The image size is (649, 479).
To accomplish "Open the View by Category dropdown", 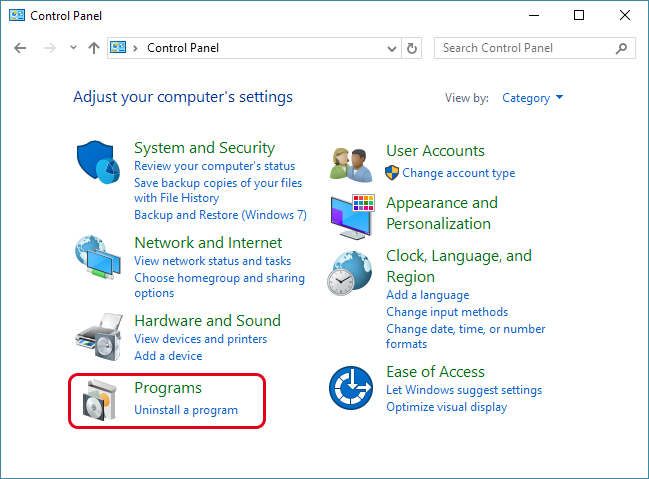I will point(533,98).
